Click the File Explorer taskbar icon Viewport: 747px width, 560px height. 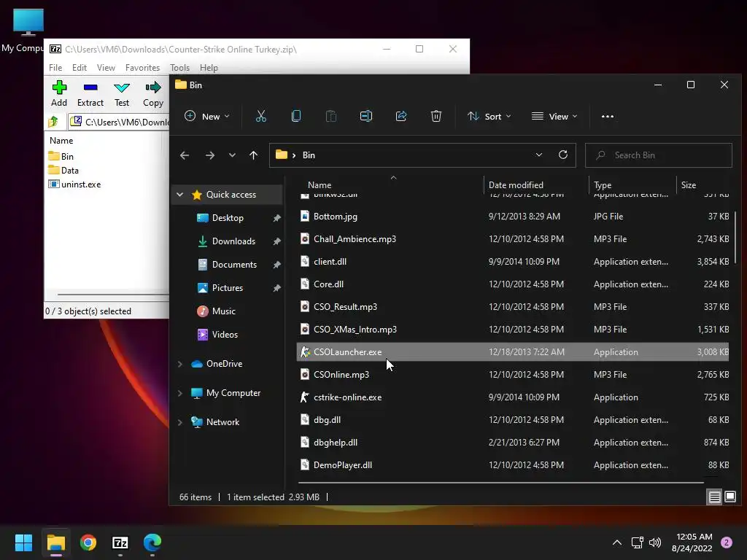[55, 542]
